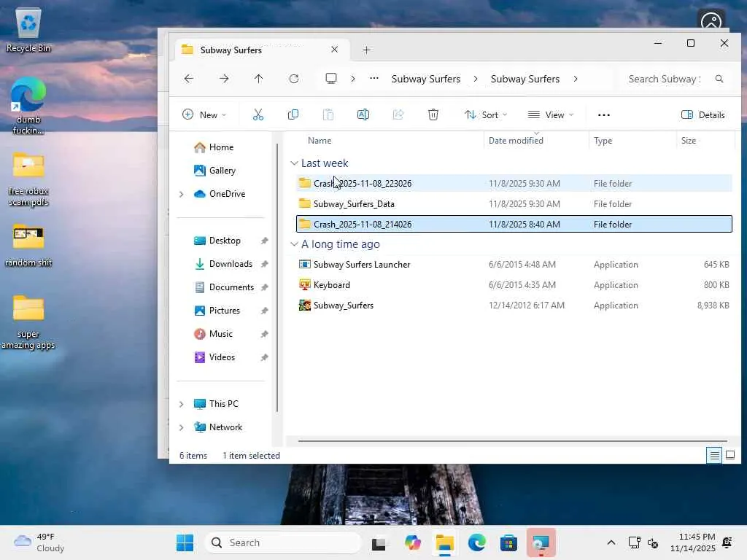747x560 pixels.
Task: Open the Windows Start menu
Action: pos(185,542)
